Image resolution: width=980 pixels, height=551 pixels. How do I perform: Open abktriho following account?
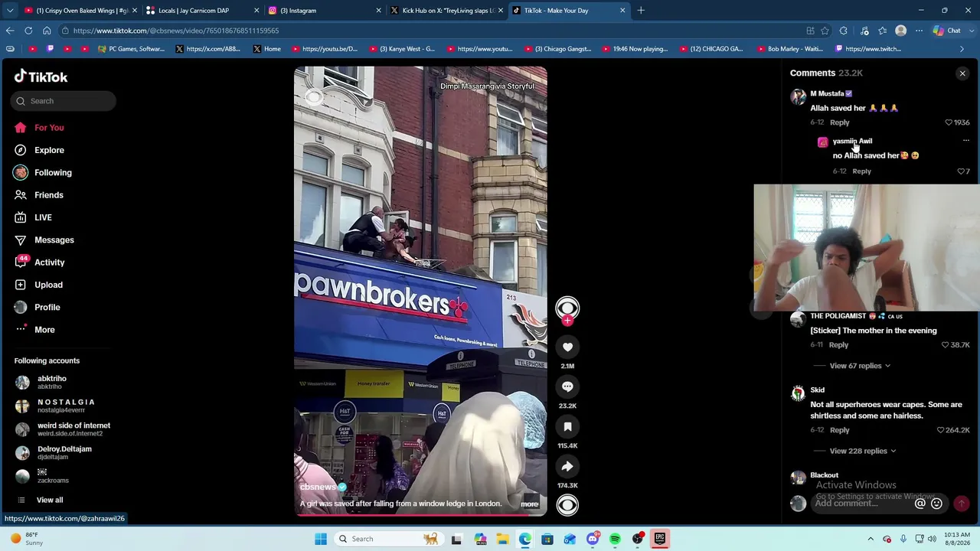[x=51, y=383]
